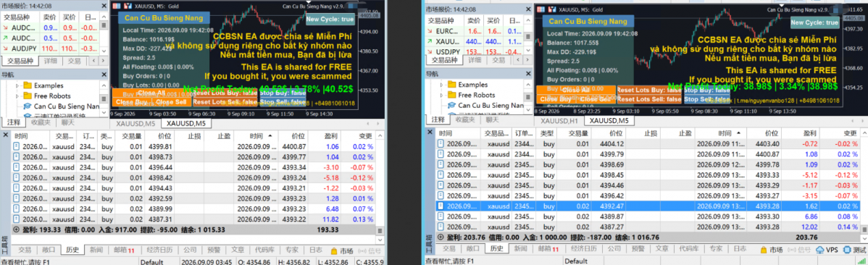
Task: Toggle Reset Lots Sell: false in left chart
Action: click(225, 102)
